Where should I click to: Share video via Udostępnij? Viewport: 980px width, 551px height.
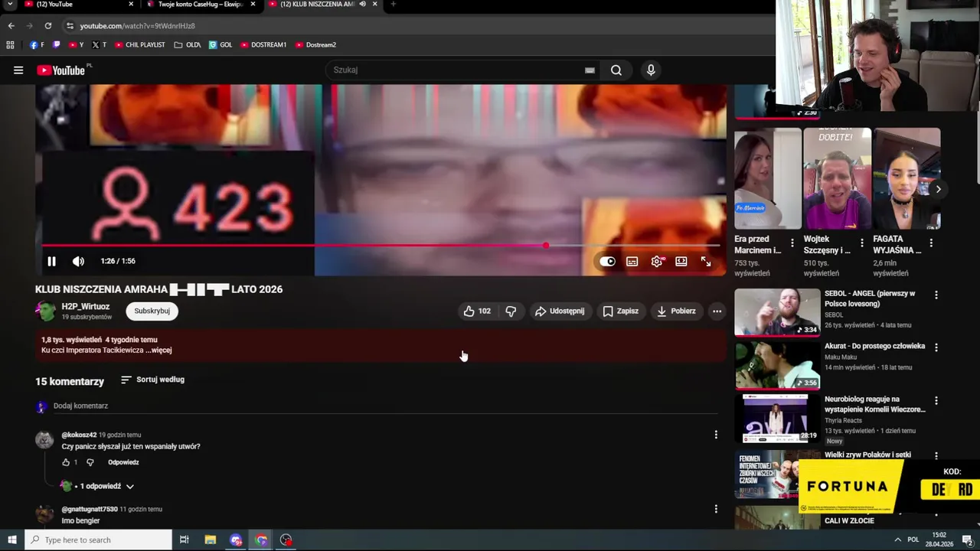pyautogui.click(x=560, y=311)
